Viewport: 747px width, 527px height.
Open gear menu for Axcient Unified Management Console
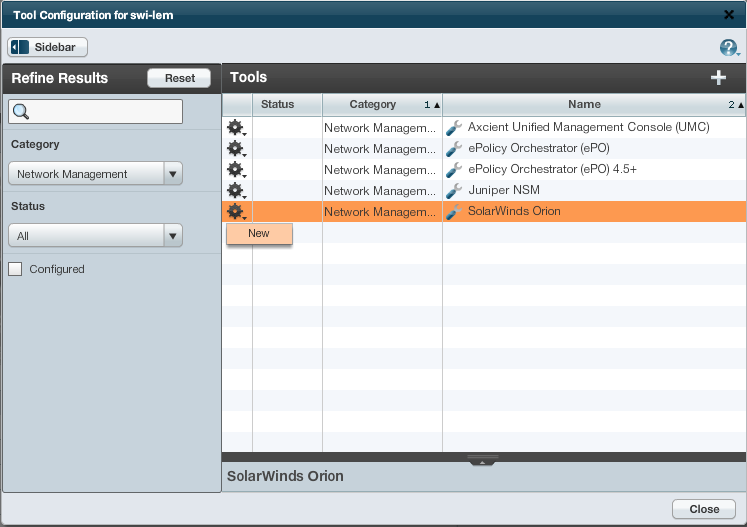[236, 128]
